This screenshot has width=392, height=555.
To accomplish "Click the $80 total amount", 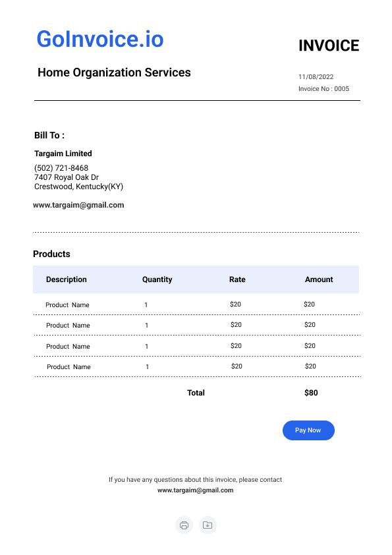I will (x=311, y=393).
